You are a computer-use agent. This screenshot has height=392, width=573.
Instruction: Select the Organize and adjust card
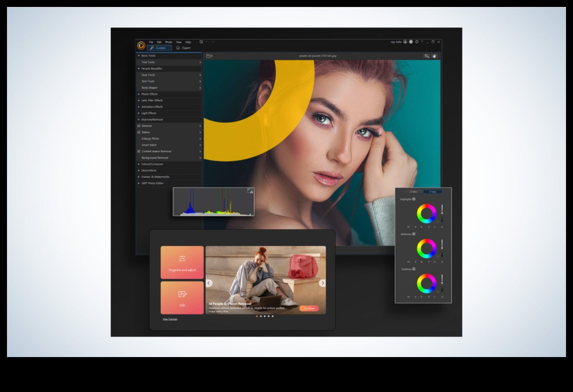(182, 262)
